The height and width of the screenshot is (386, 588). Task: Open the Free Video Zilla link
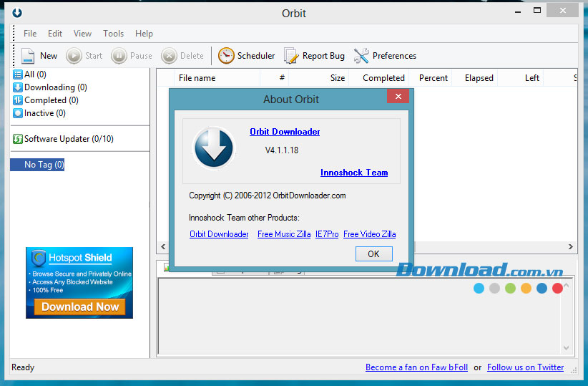click(369, 234)
